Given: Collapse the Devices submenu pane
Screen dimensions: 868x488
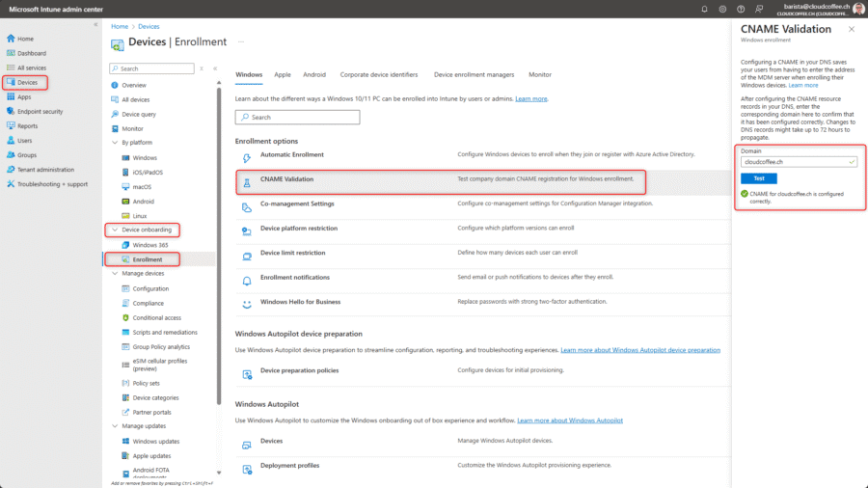Looking at the screenshot, I should (215, 68).
